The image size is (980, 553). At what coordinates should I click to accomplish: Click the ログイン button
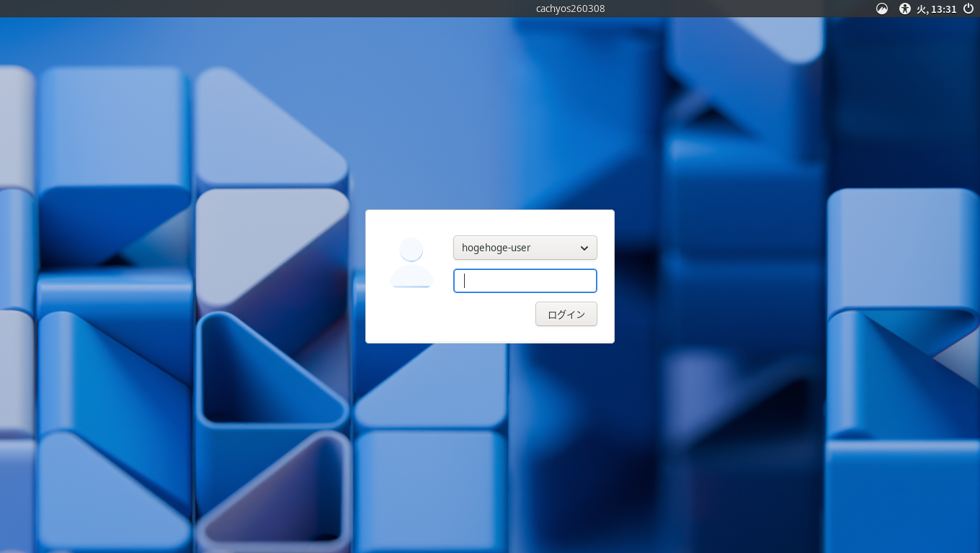click(x=566, y=314)
